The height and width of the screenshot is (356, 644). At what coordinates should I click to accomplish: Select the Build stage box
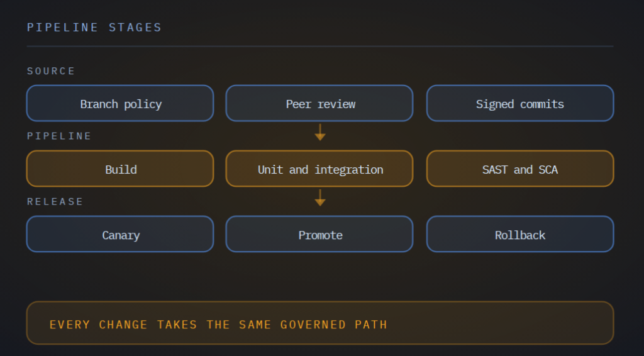pos(120,169)
